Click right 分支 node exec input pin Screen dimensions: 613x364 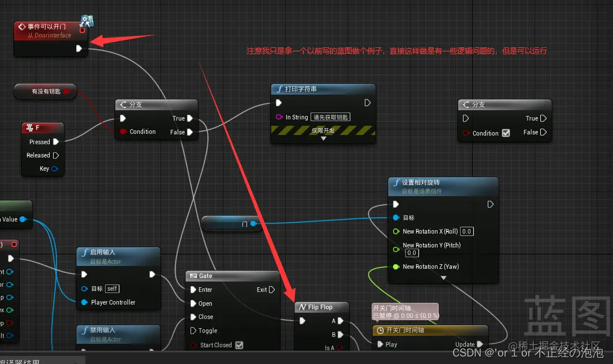[x=466, y=118]
